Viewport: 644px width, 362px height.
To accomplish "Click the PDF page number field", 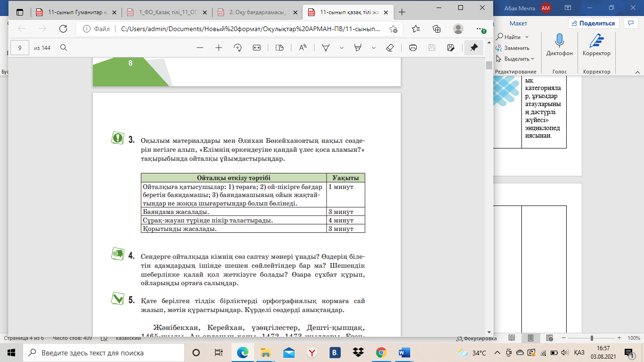I will tap(20, 48).
